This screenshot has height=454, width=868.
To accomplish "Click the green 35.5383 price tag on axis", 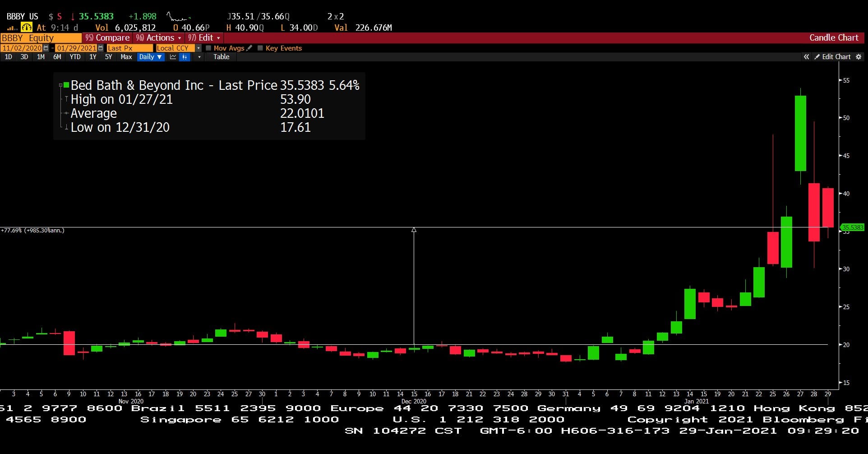I will click(x=852, y=227).
